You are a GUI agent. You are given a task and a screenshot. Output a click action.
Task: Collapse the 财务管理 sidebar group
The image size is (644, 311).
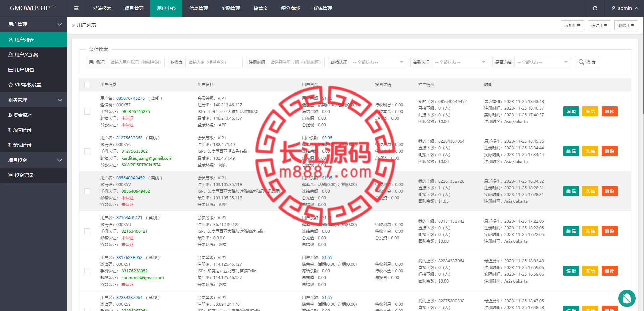tap(34, 100)
